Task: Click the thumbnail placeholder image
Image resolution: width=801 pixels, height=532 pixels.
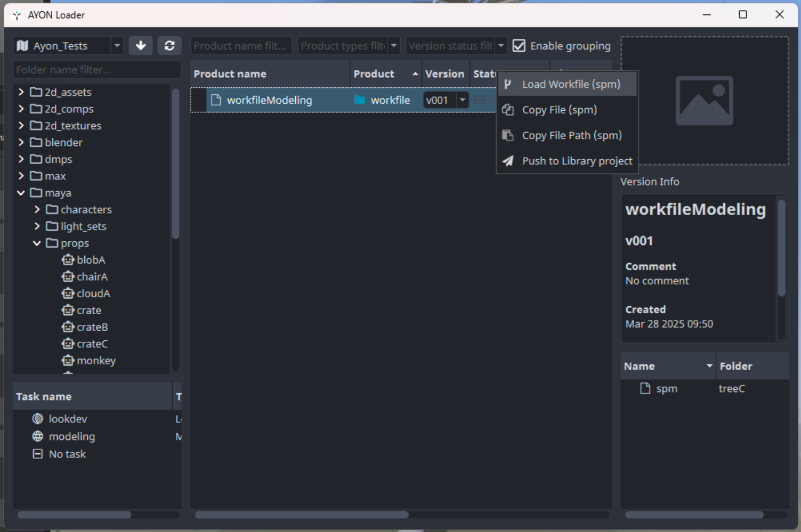Action: tap(705, 101)
